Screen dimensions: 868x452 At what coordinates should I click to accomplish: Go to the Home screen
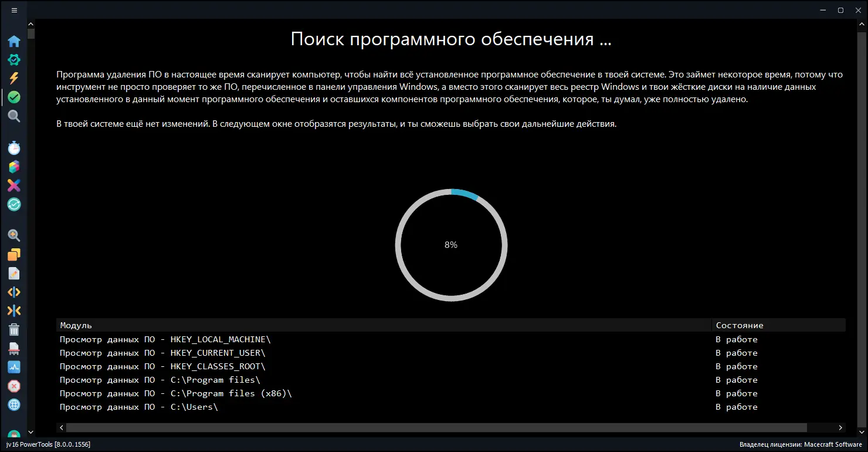[14, 41]
